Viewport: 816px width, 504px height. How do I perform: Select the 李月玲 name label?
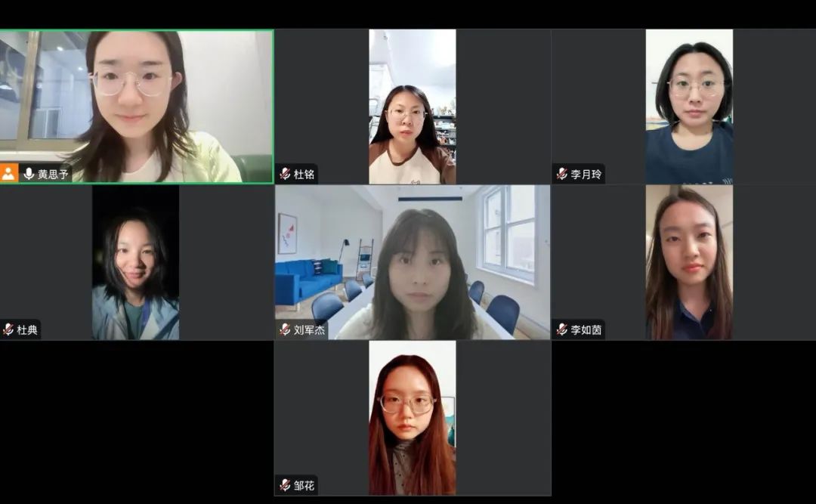coord(586,174)
